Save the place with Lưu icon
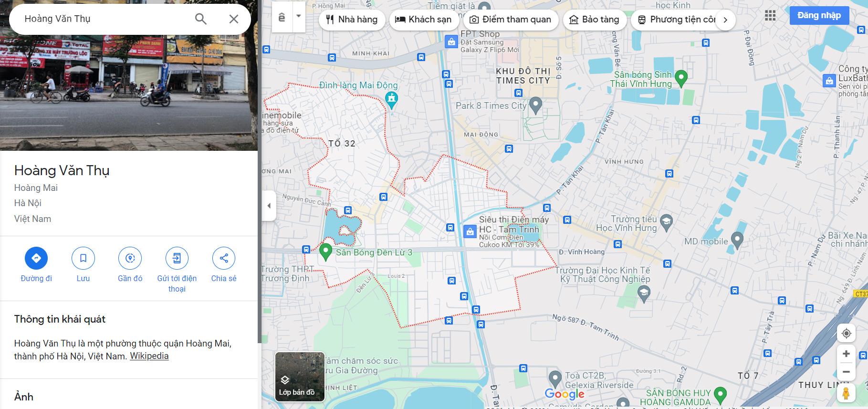Screen dimensions: 868x409 [83, 258]
